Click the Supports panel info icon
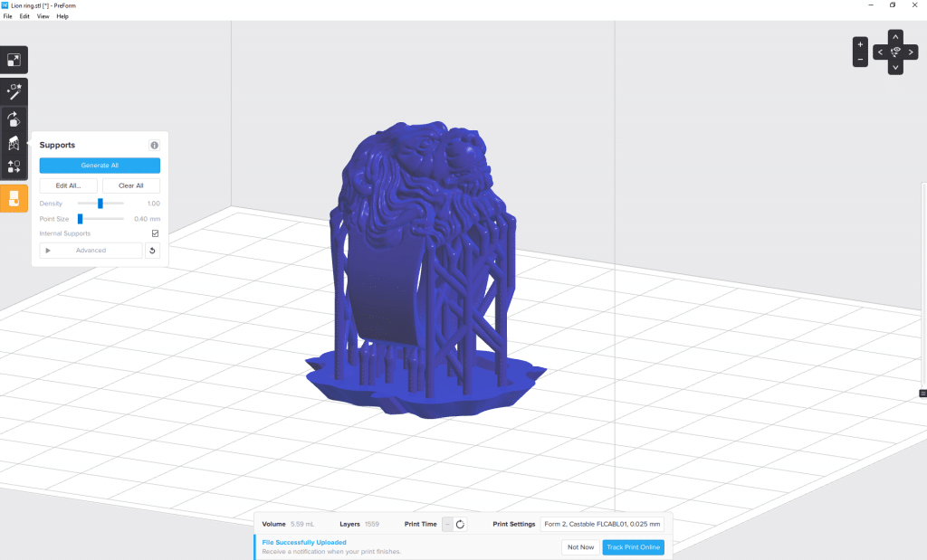 click(154, 145)
